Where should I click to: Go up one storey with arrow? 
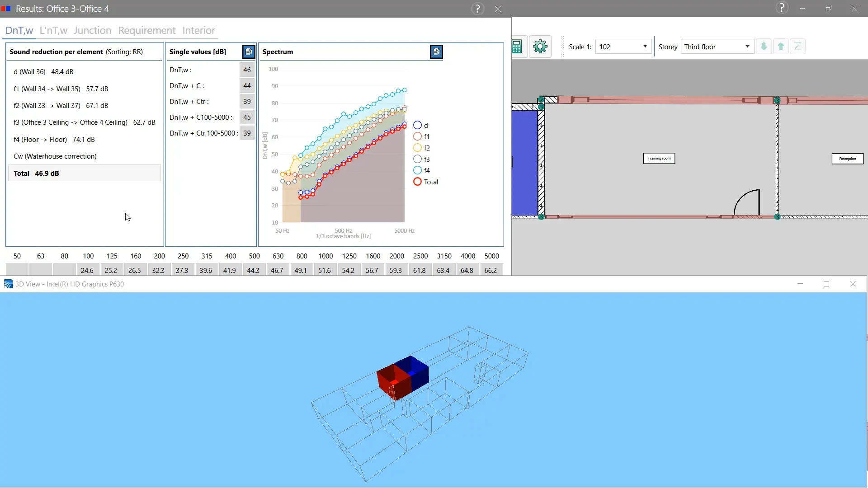coord(781,47)
